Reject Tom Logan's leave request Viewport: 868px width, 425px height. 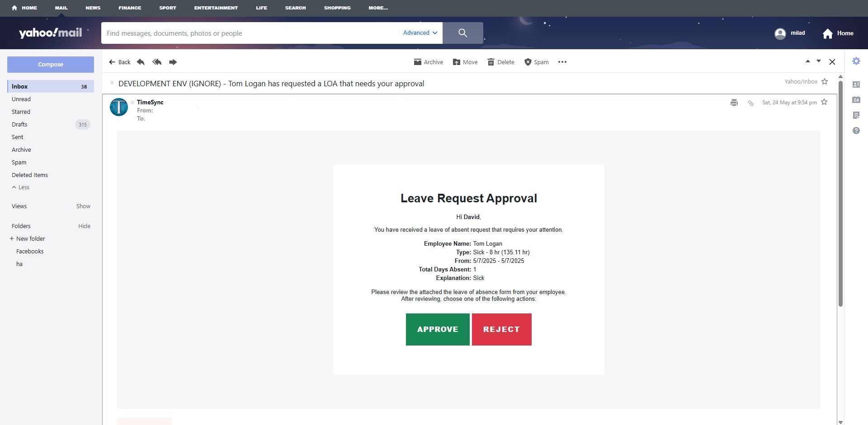pyautogui.click(x=502, y=329)
